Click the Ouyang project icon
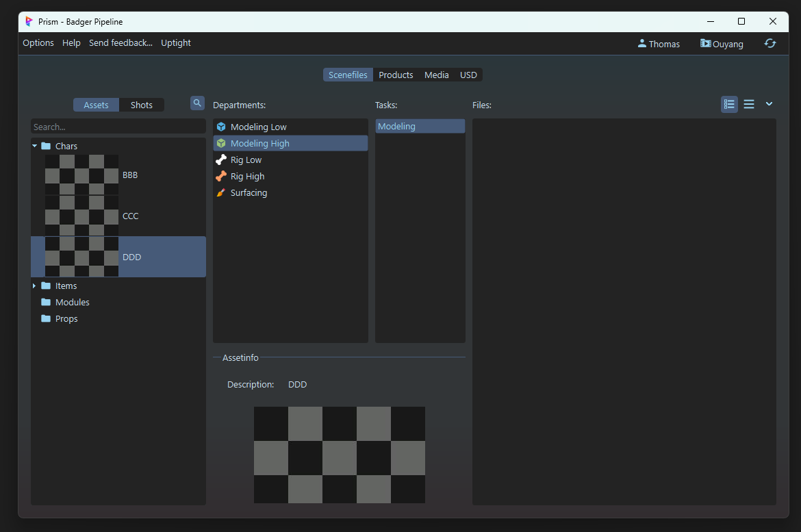801x532 pixels. tap(705, 43)
